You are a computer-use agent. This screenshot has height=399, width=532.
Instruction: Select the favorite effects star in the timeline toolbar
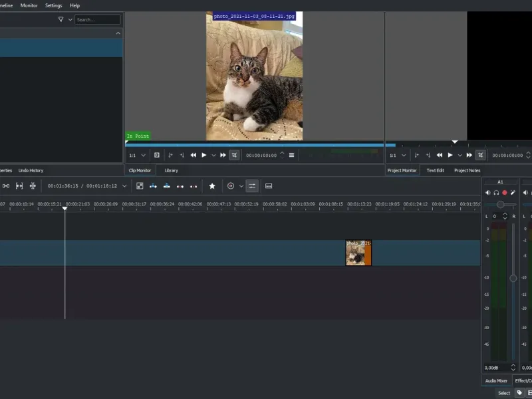pos(212,186)
